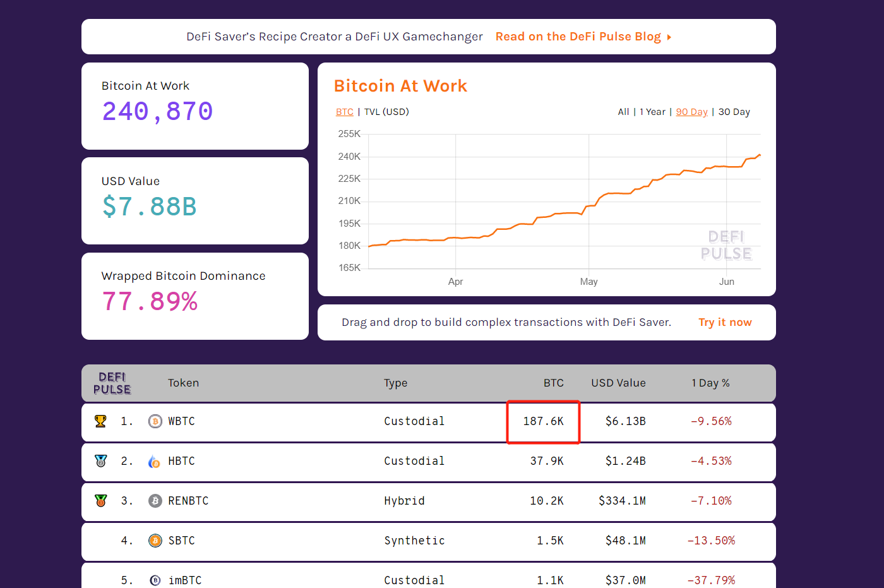
Task: Click the 240,870 Bitcoin At Work figure
Action: click(158, 112)
